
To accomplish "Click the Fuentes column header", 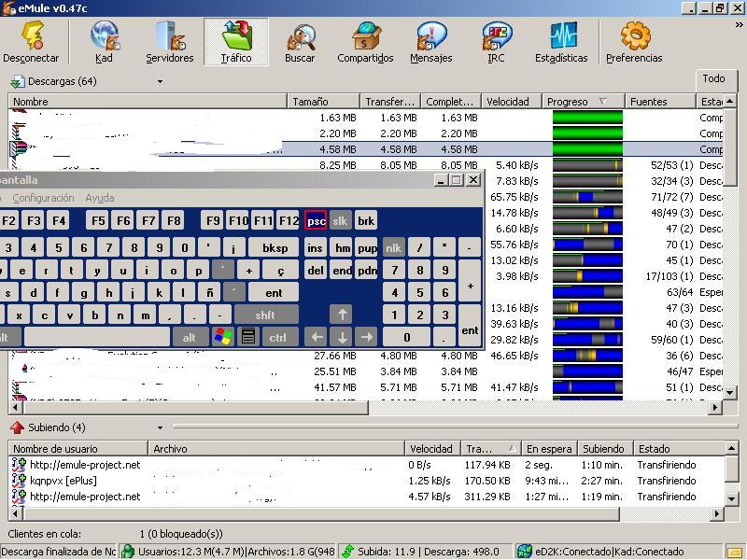I will pyautogui.click(x=660, y=102).
